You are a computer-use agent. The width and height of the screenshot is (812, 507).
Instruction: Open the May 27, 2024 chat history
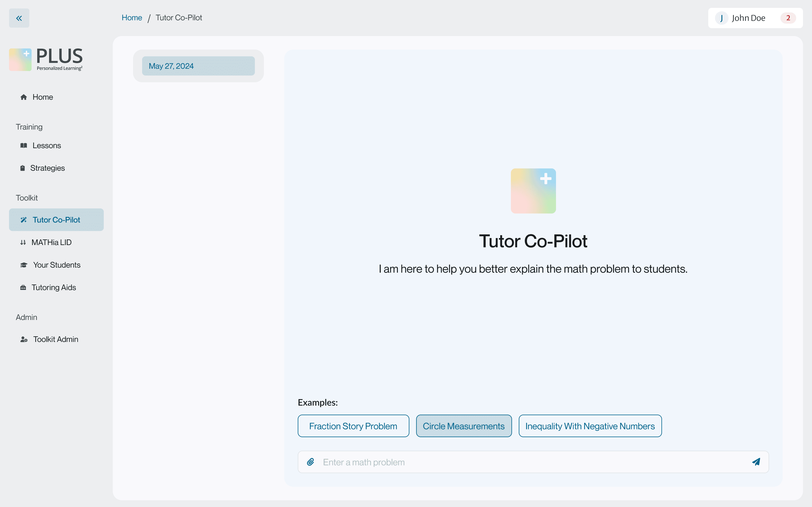tap(198, 66)
